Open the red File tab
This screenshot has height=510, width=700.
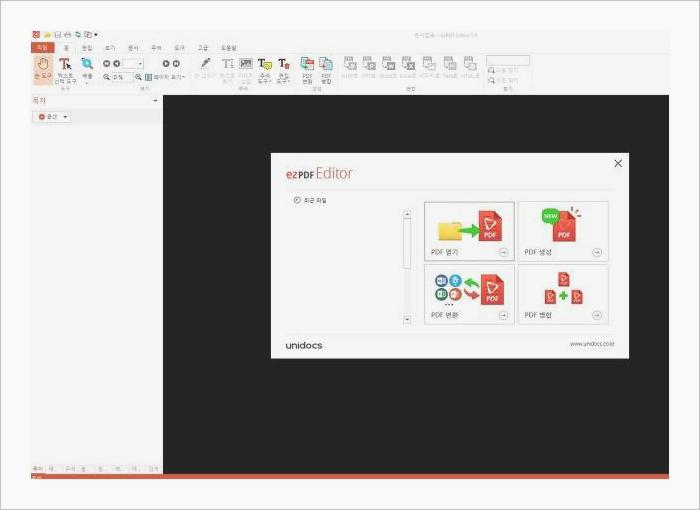click(42, 47)
